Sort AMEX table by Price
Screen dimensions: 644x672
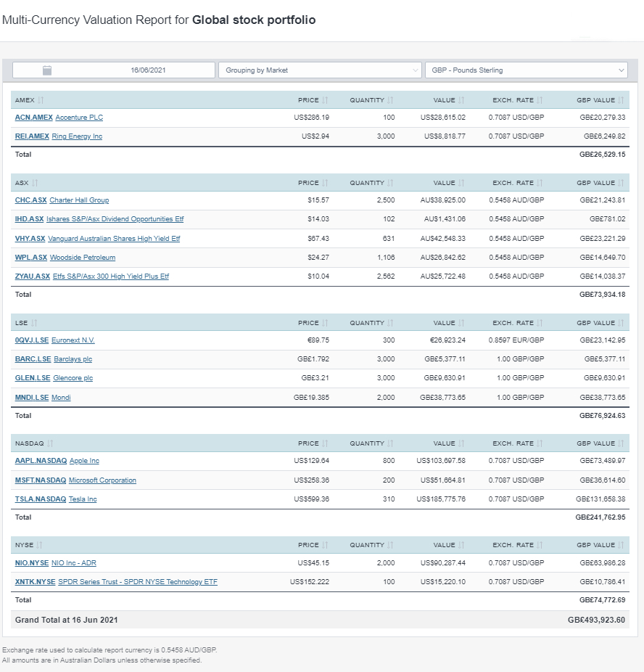point(325,100)
